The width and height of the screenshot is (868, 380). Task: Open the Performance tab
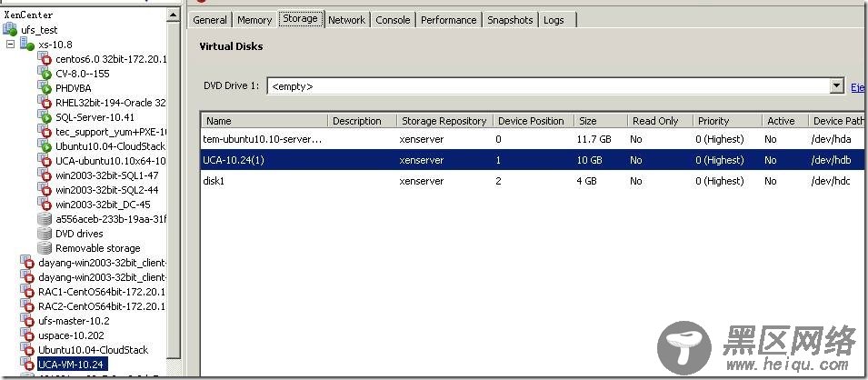pyautogui.click(x=448, y=20)
